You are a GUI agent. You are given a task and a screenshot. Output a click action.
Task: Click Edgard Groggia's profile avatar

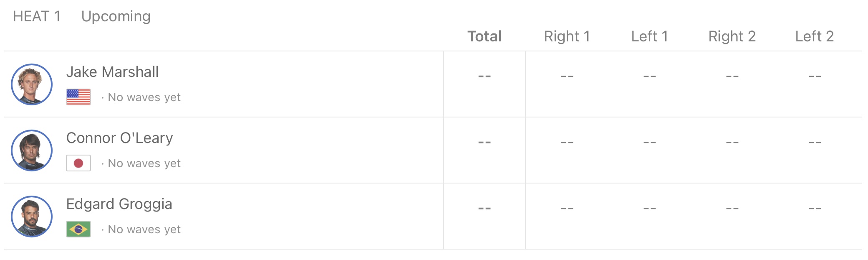coord(32,217)
